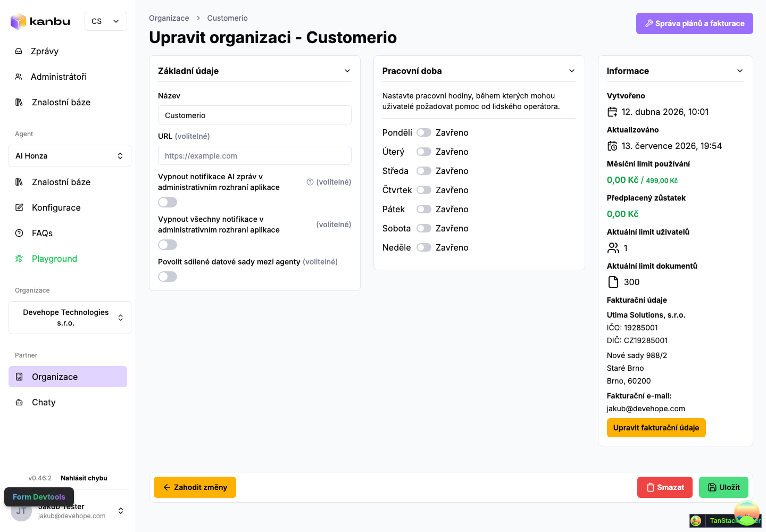
Task: Click the Konfigurace edit icon
Action: [x=19, y=207]
